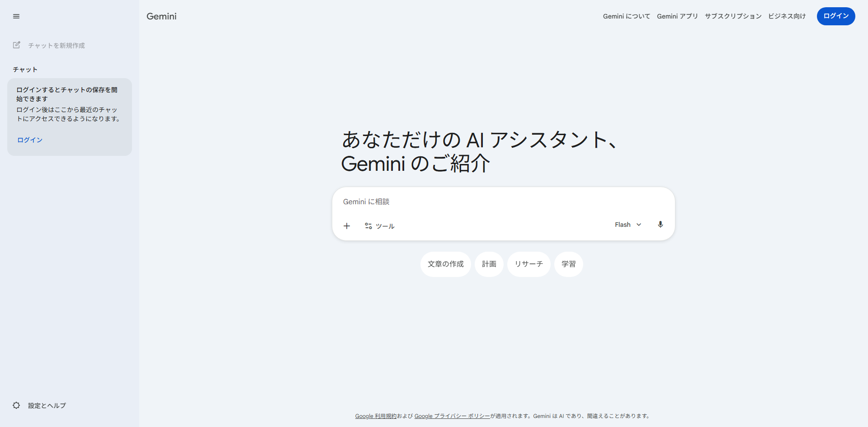Viewport: 868px width, 427px height.
Task: Open the ツール label in prompt box
Action: pyautogui.click(x=385, y=226)
